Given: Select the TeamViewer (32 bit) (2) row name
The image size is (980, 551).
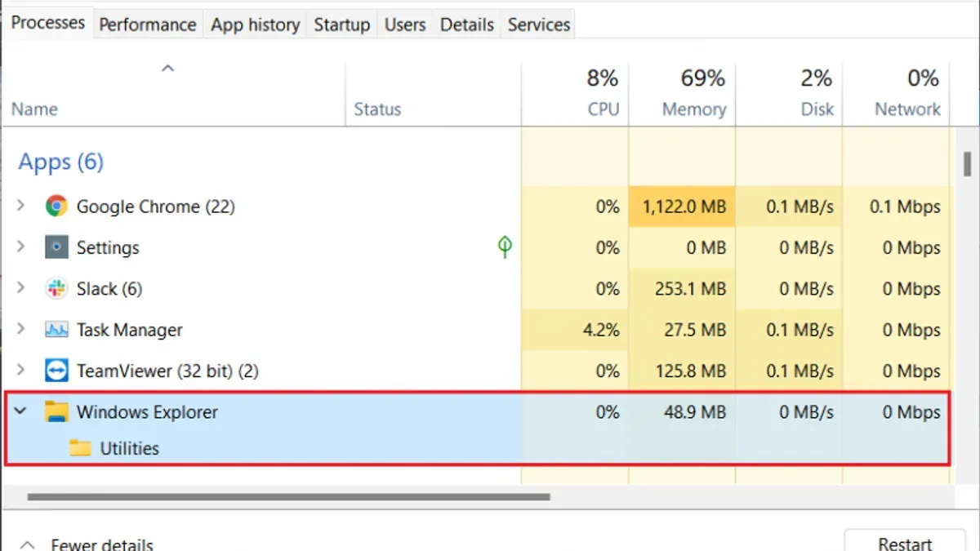Looking at the screenshot, I should coord(167,371).
